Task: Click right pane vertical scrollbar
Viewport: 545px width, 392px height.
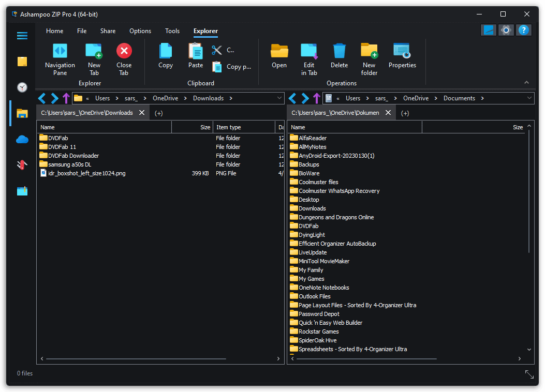Action: coord(529,191)
